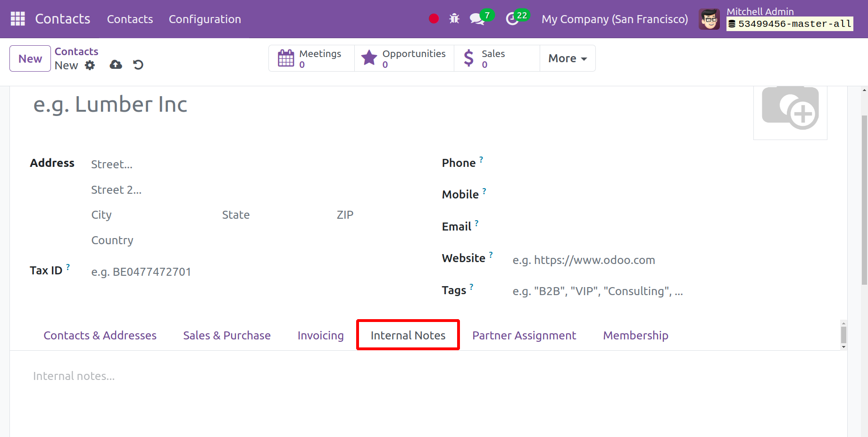Upload a contact photo via camera placeholder
The height and width of the screenshot is (437, 868).
pyautogui.click(x=790, y=108)
